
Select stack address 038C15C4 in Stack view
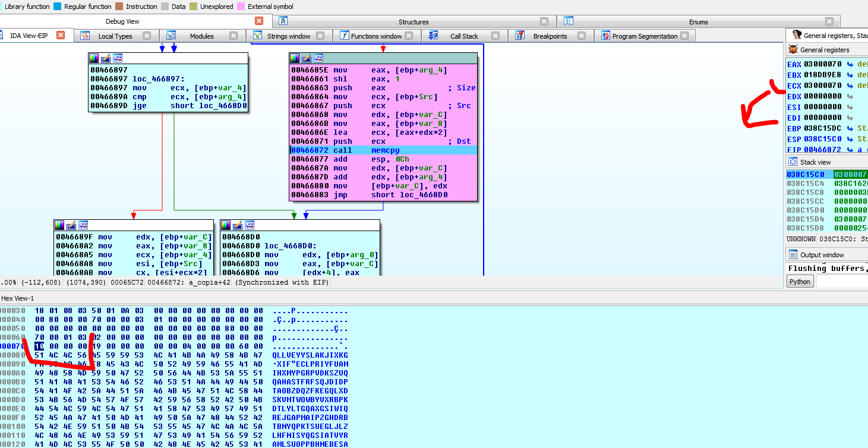point(805,184)
